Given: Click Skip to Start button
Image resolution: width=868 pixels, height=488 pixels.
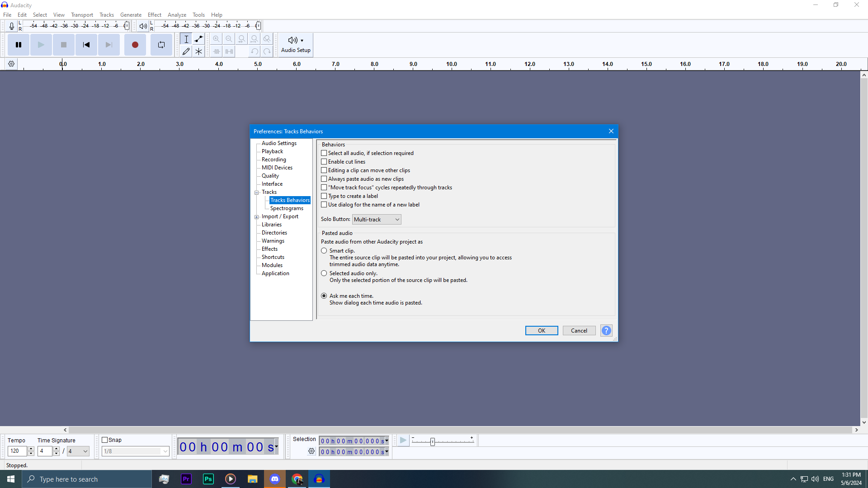Looking at the screenshot, I should [x=86, y=45].
